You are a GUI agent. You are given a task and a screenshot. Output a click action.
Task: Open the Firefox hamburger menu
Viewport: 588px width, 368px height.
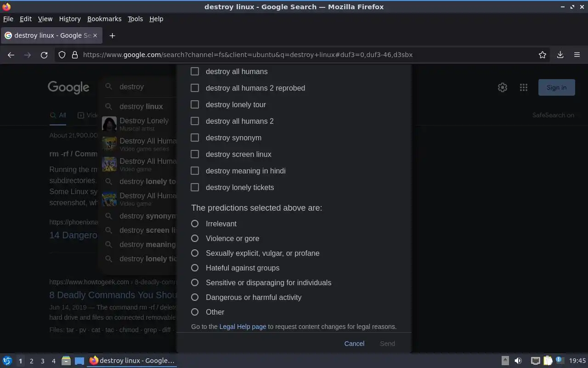pyautogui.click(x=577, y=55)
